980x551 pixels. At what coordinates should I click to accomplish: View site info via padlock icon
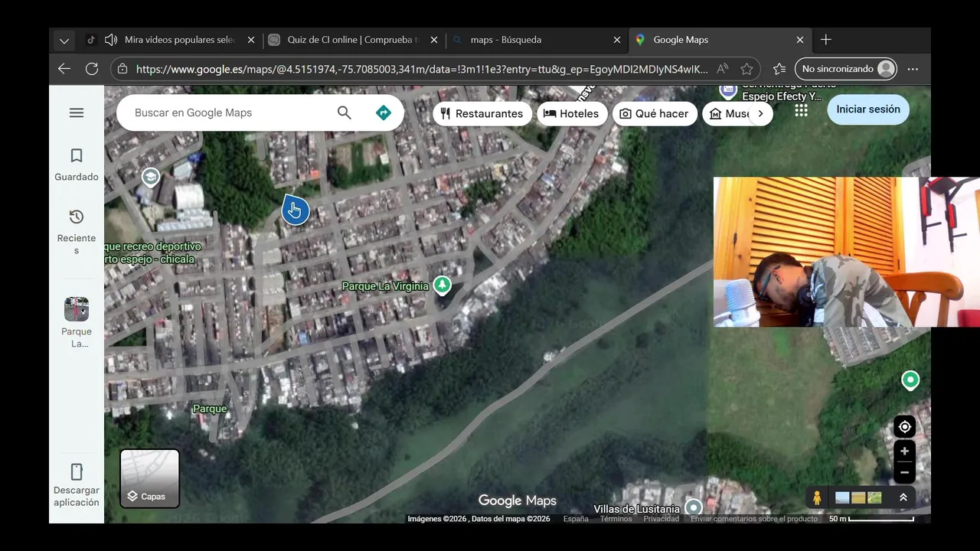point(122,69)
